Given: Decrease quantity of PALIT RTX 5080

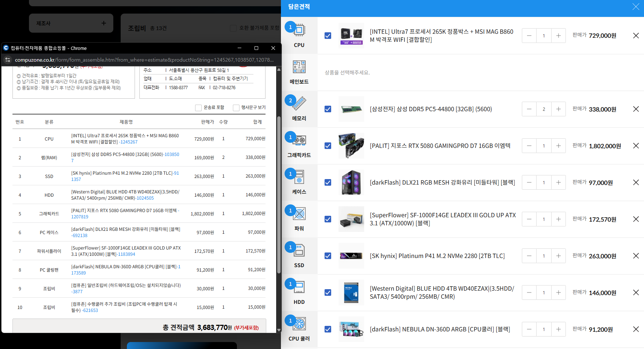Looking at the screenshot, I should click(529, 146).
